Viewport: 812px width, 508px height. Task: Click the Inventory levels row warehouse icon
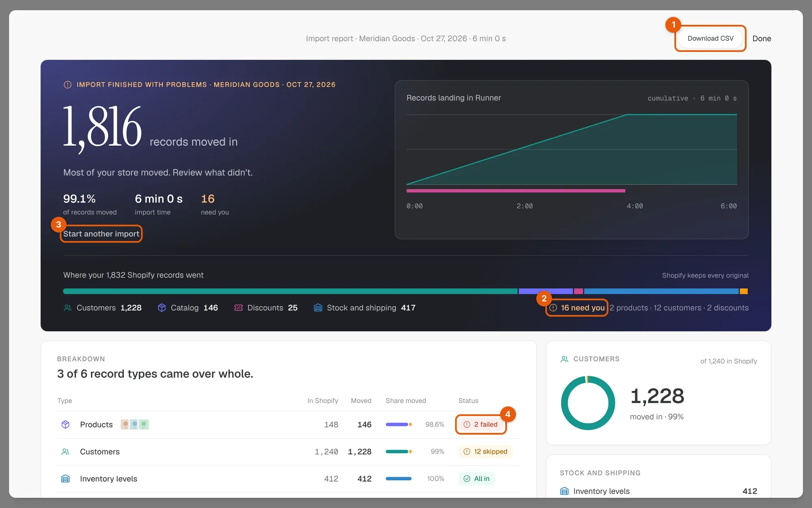click(65, 479)
